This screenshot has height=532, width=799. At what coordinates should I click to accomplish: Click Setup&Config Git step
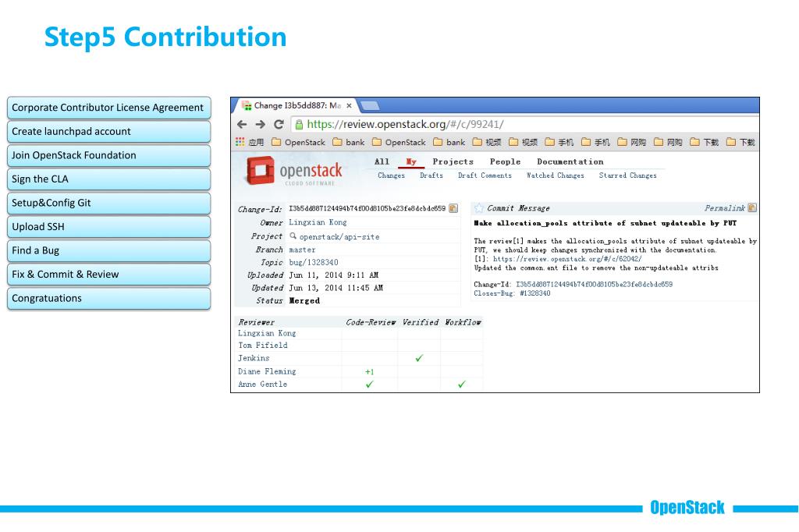[109, 203]
